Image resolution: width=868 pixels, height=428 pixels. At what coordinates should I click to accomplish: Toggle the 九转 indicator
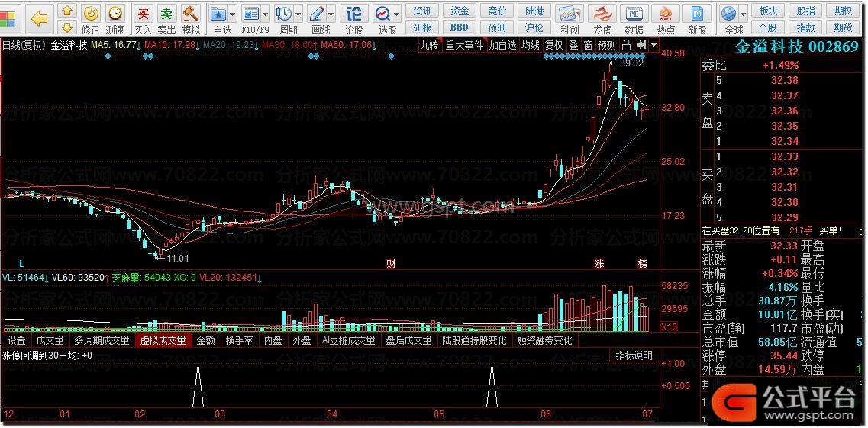point(429,45)
